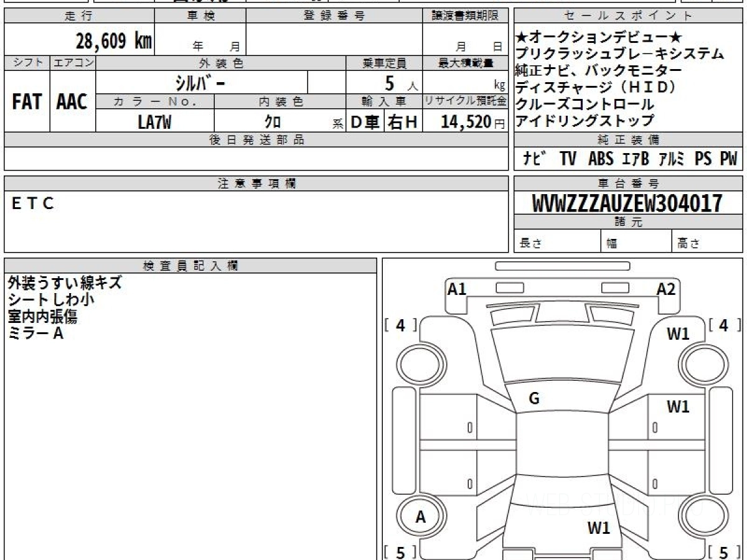This screenshot has height=560, width=747.
Task: Select the 輸入車 header
Action: pyautogui.click(x=384, y=102)
